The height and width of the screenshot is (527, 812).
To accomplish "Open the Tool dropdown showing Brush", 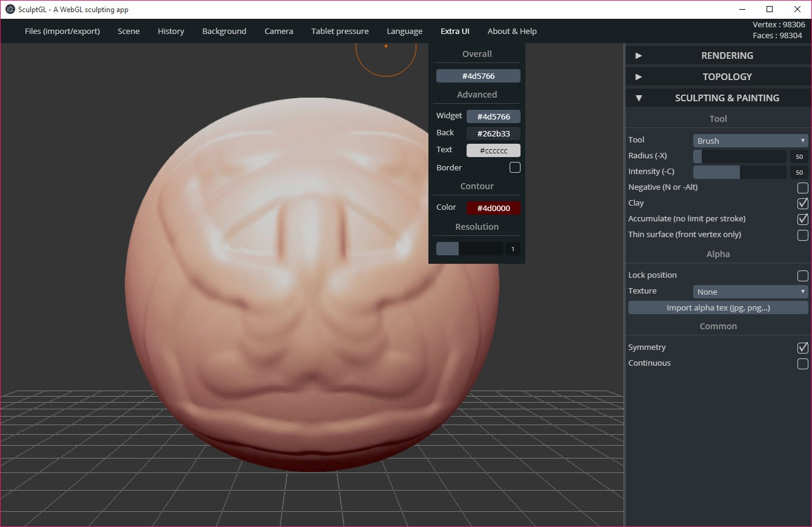I will click(750, 141).
